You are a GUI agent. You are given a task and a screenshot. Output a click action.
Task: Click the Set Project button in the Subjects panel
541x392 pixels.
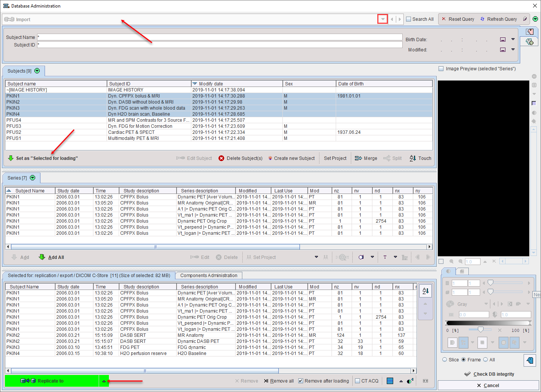tap(335, 158)
